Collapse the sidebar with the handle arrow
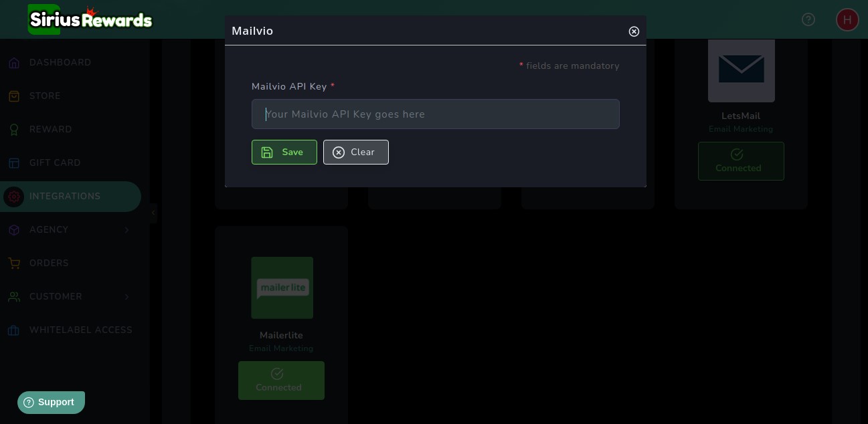This screenshot has height=424, width=868. coord(153,213)
